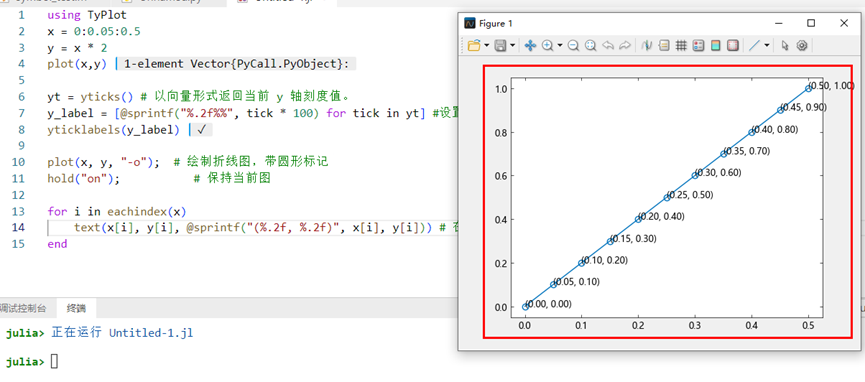Click line number 14 in the editor gutter
Viewport: 865px width, 382px height.
[18, 227]
